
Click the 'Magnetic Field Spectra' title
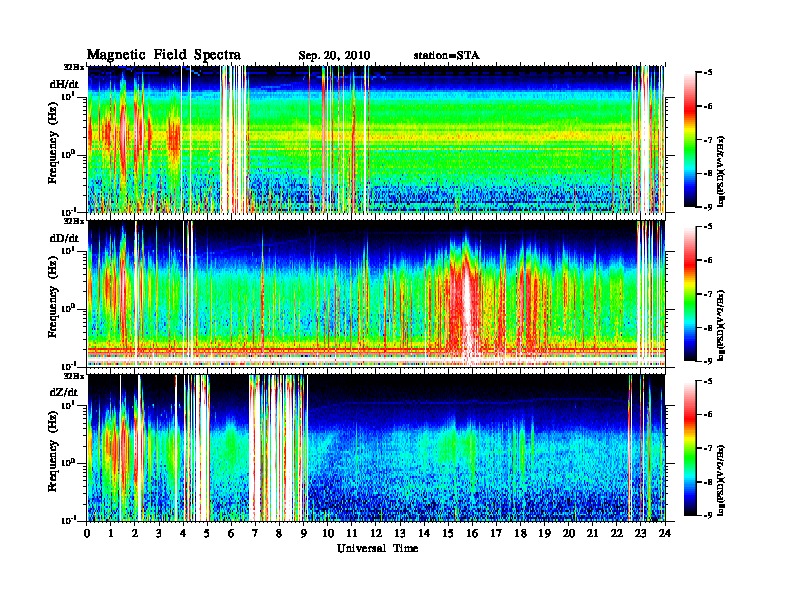click(164, 55)
